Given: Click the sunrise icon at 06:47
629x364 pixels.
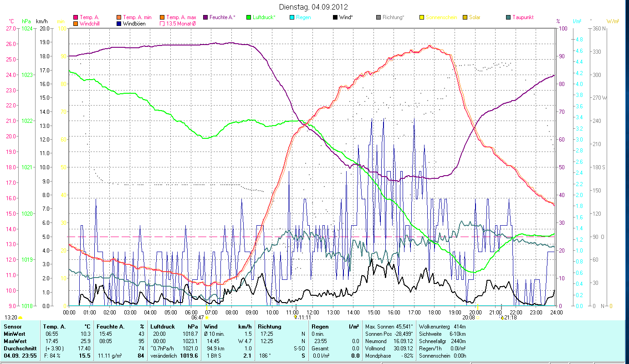Looking at the screenshot, I should [207, 318].
